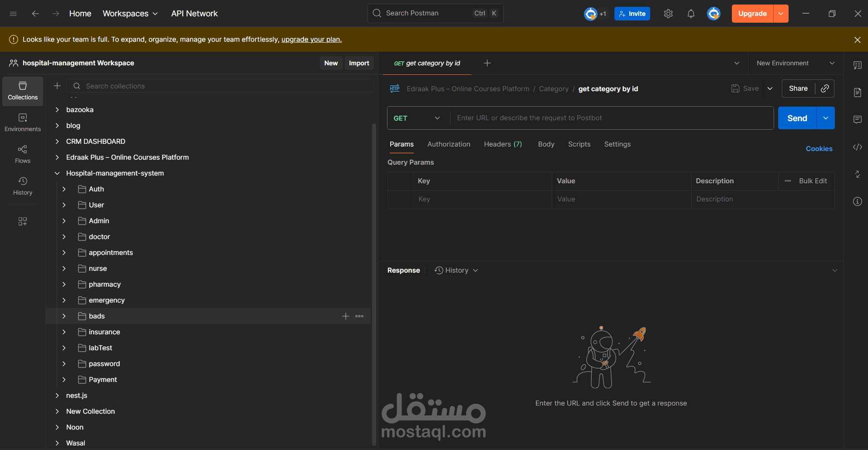
Task: Select the Params tab
Action: pos(402,144)
